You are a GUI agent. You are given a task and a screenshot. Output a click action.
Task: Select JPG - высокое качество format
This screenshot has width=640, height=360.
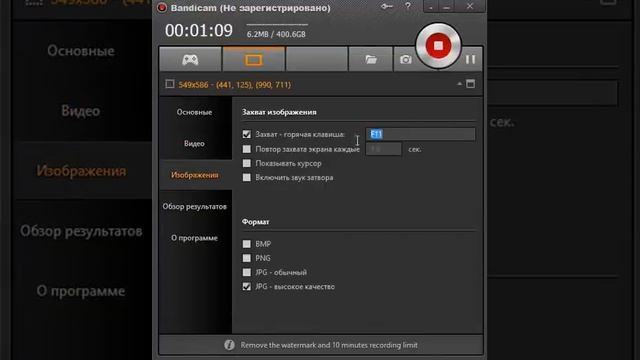[247, 287]
